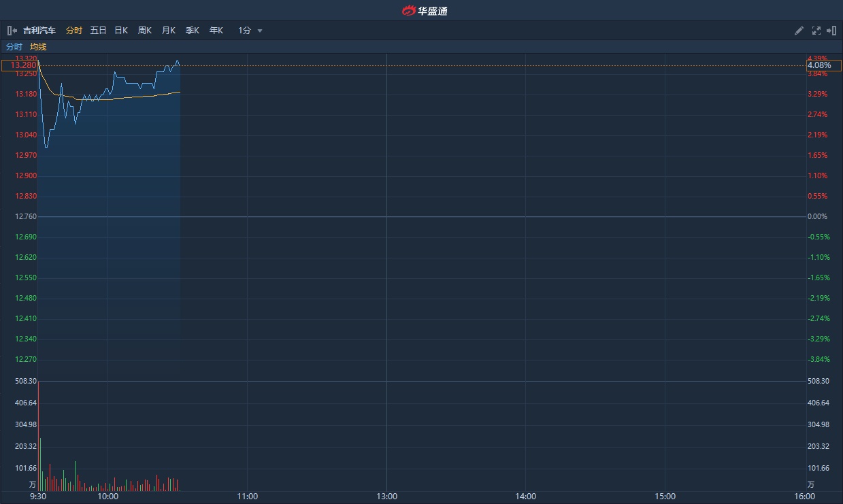The image size is (843, 504).
Task: Toggle the 分时 price line legend
Action: [14, 47]
